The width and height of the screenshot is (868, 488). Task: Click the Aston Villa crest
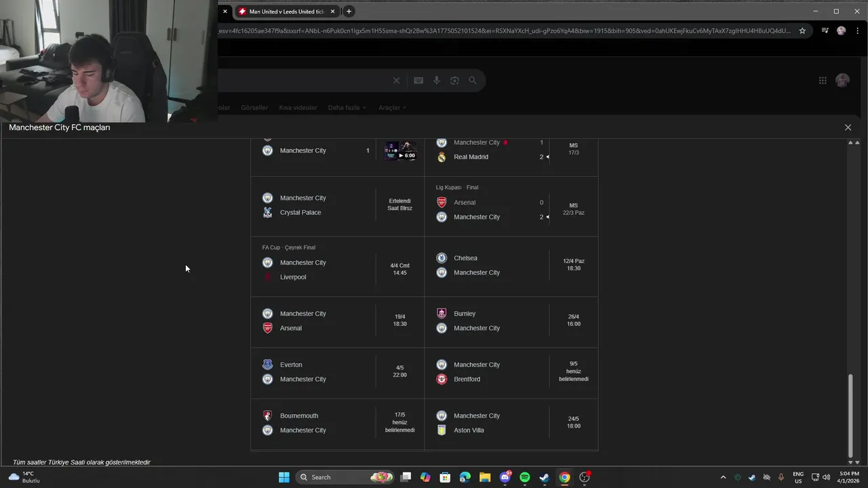[441, 430]
